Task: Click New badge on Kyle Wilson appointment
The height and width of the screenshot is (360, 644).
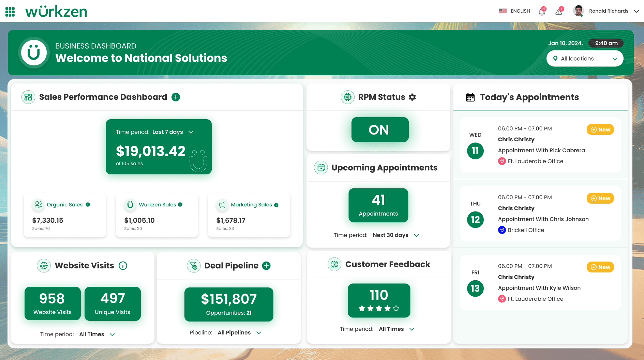Action: point(600,267)
